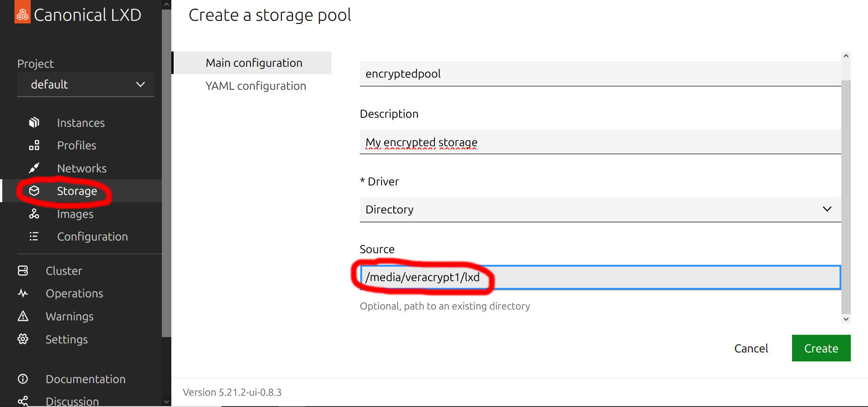This screenshot has height=407, width=868.
Task: Expand the Driver Directory dropdown
Action: (x=600, y=209)
